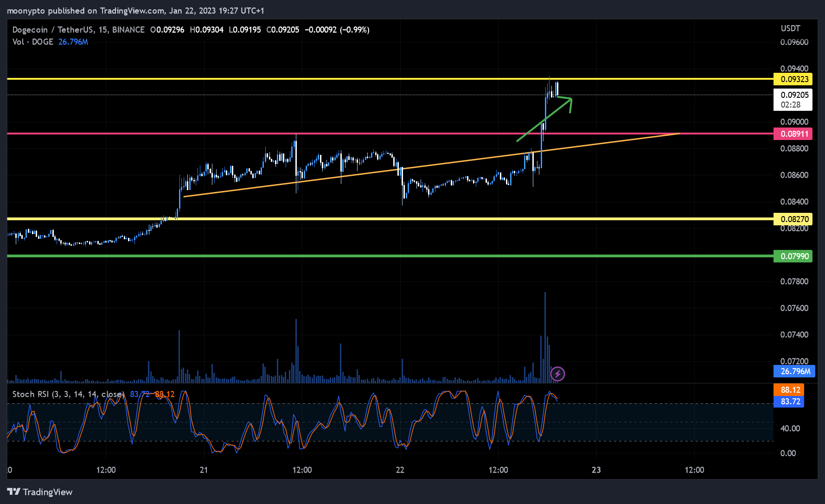Screen dimensions: 825x504
Task: Select the 0.07990 green price label
Action: pos(793,256)
